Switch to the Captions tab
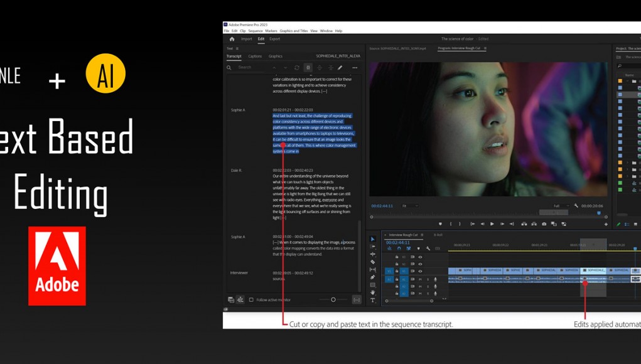This screenshot has height=364, width=641. 255,56
